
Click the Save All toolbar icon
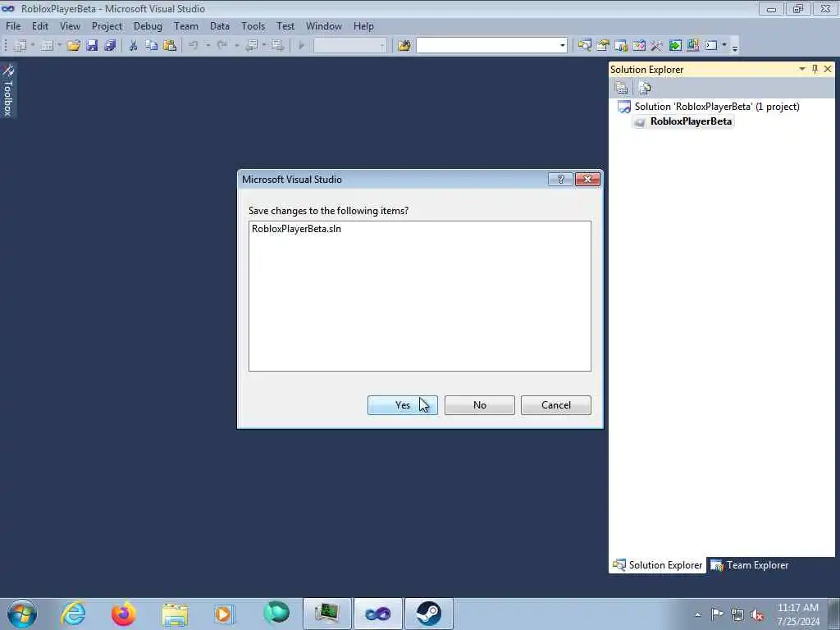pyautogui.click(x=111, y=46)
